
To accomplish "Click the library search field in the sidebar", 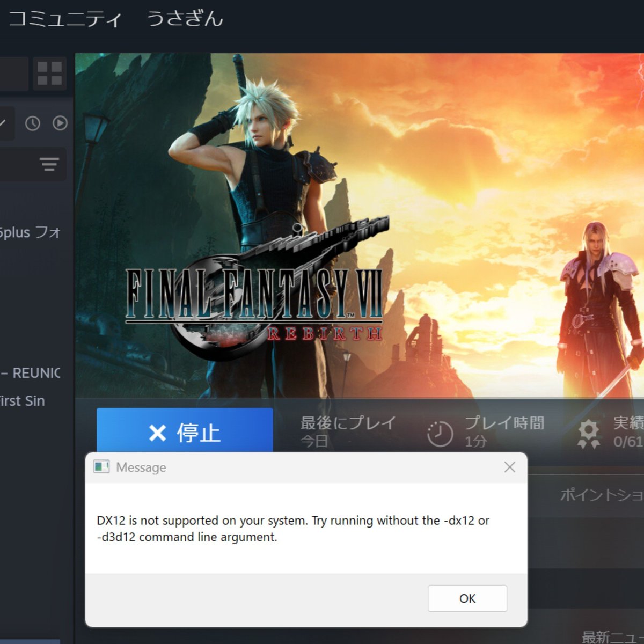I will pos(33,164).
